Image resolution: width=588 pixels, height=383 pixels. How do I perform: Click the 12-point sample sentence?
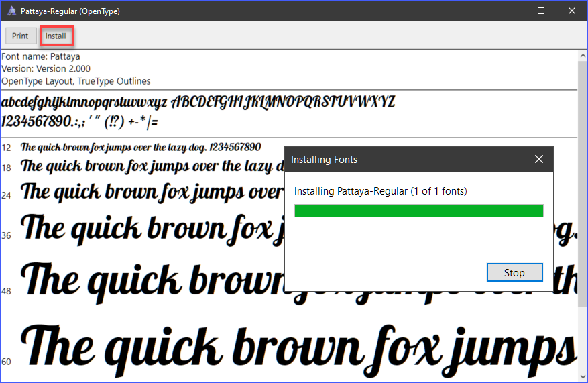pyautogui.click(x=141, y=147)
